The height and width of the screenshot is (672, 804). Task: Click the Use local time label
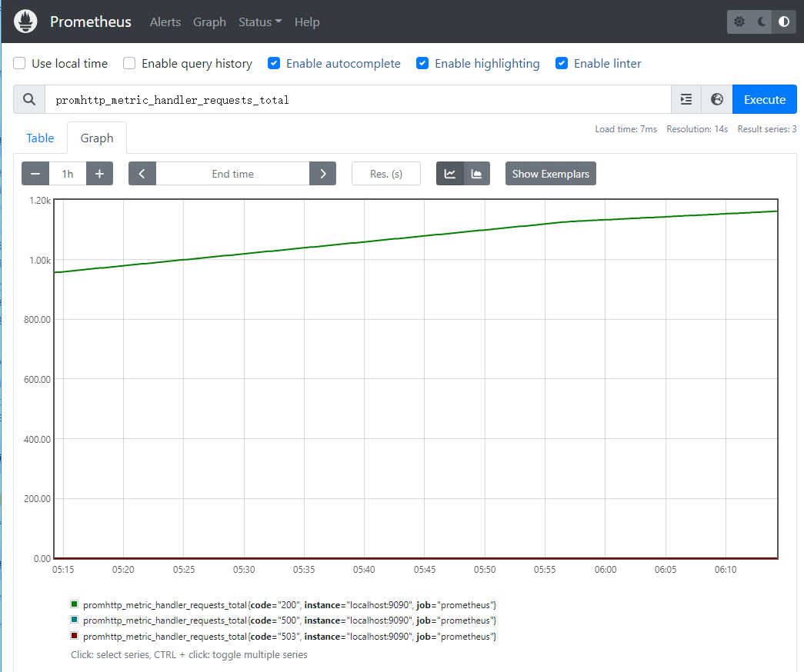coord(70,64)
